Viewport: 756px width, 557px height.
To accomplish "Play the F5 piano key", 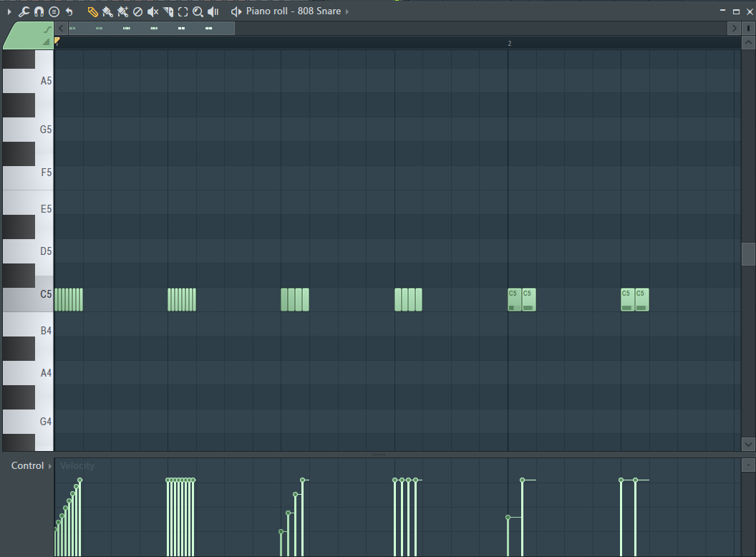I will [28, 172].
